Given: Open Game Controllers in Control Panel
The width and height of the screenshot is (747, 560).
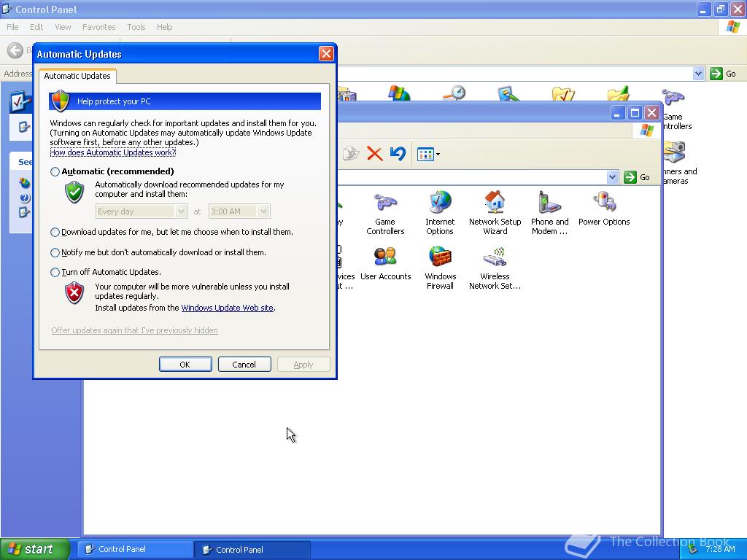Looking at the screenshot, I should (386, 207).
